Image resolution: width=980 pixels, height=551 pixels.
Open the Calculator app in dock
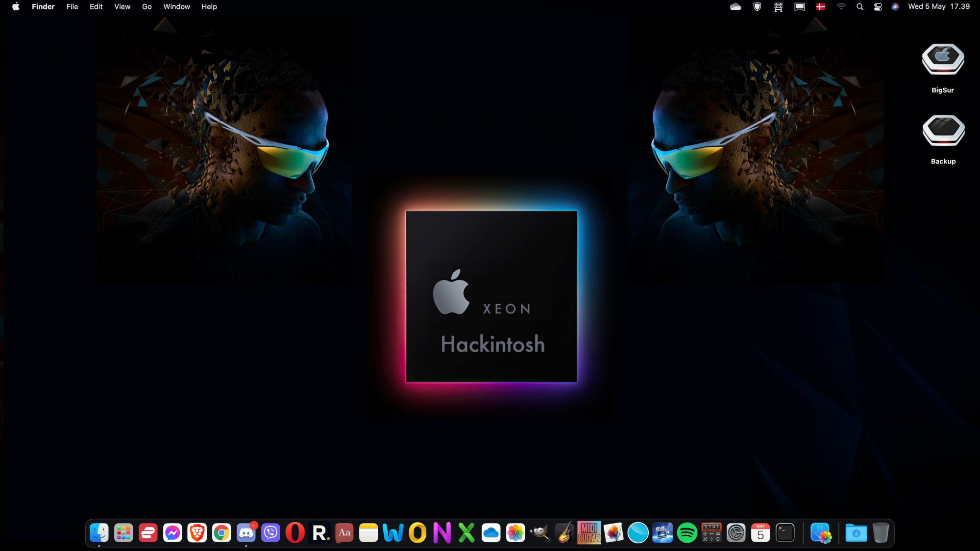pyautogui.click(x=711, y=533)
